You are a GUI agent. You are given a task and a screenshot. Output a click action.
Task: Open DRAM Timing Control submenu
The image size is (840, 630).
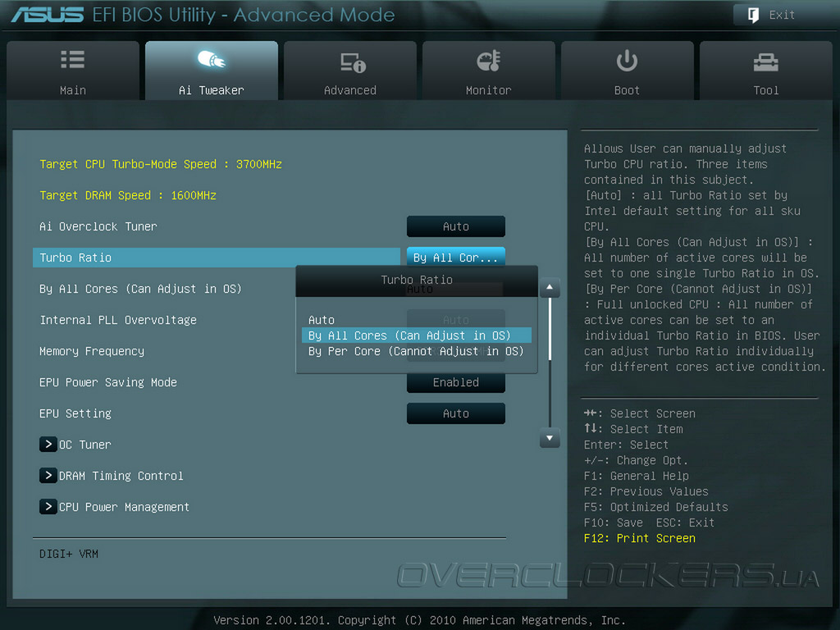coord(121,476)
